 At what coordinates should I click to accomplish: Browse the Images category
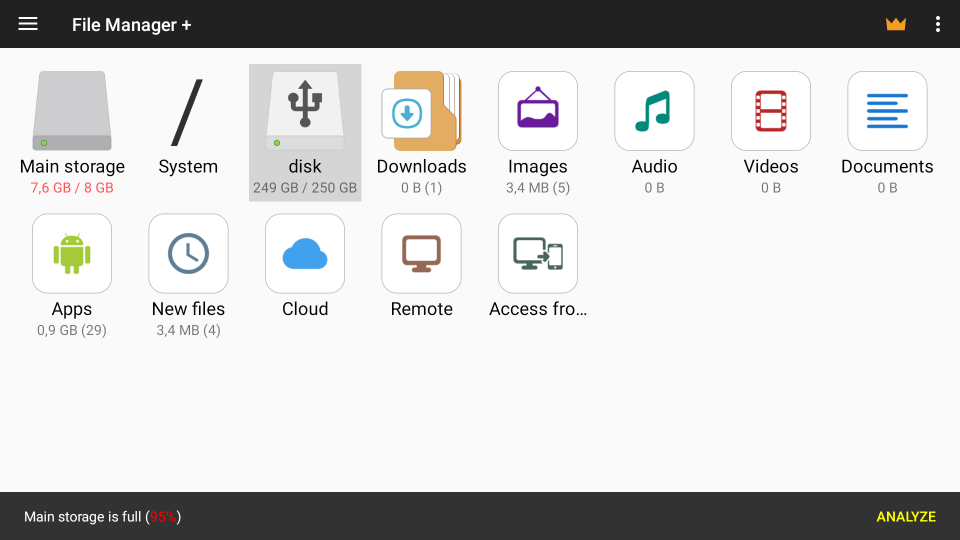[x=538, y=112]
